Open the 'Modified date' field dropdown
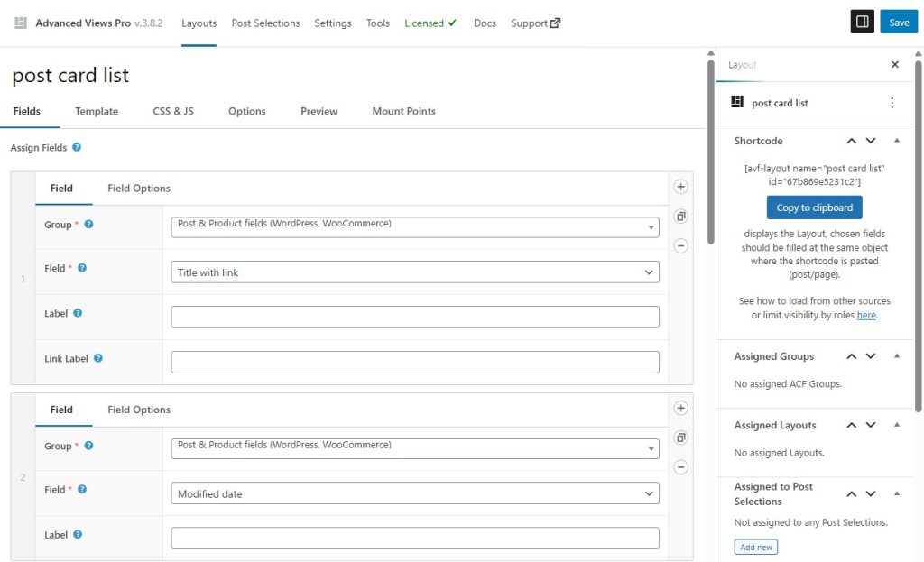The height and width of the screenshot is (562, 924). pos(415,493)
